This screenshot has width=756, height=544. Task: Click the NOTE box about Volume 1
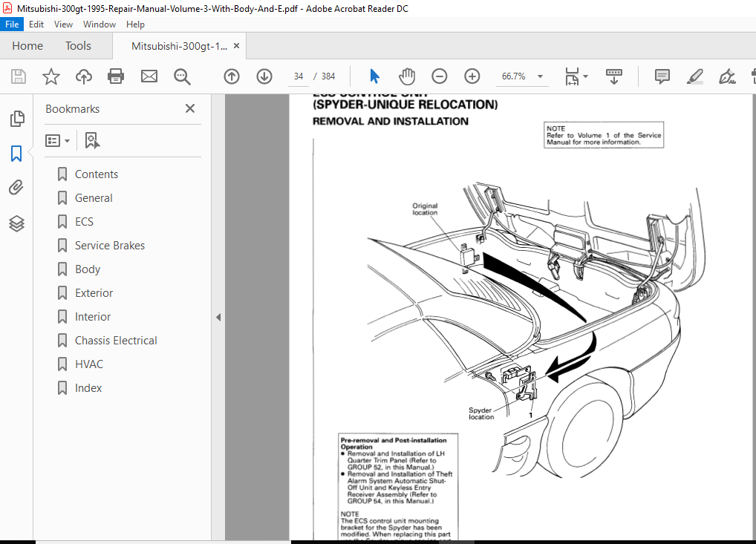point(604,135)
